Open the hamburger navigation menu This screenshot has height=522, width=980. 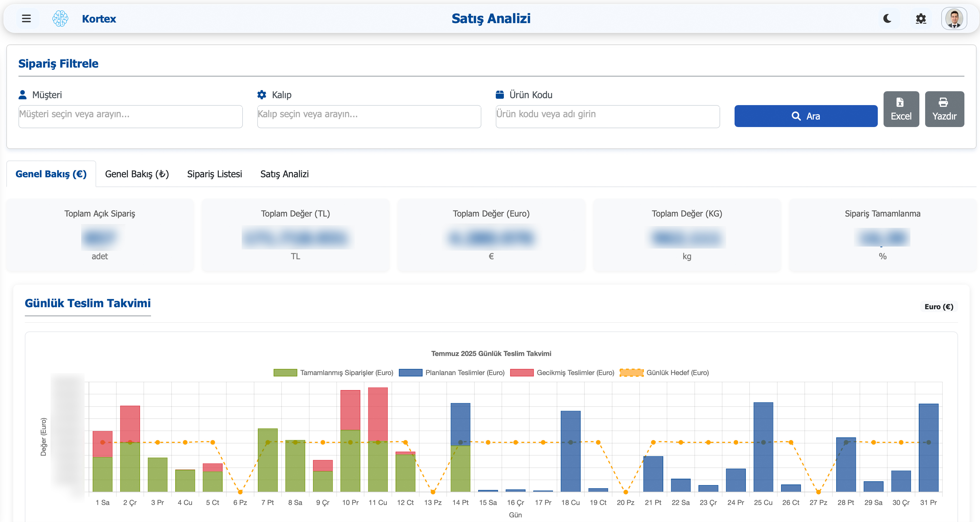pyautogui.click(x=26, y=18)
